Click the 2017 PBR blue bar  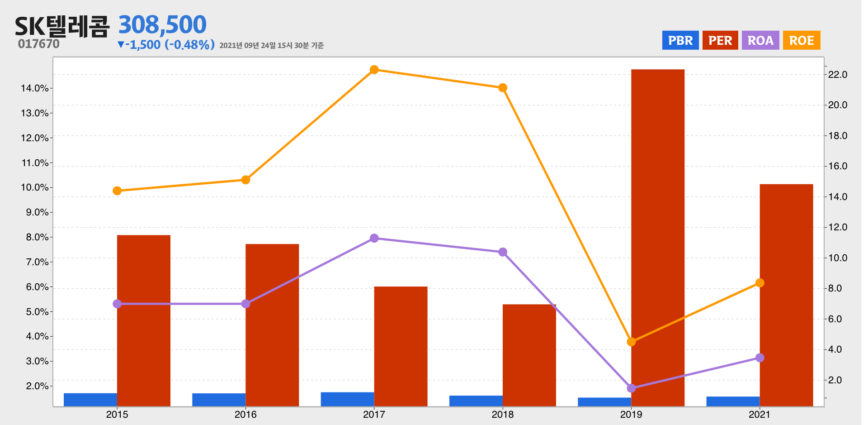348,399
